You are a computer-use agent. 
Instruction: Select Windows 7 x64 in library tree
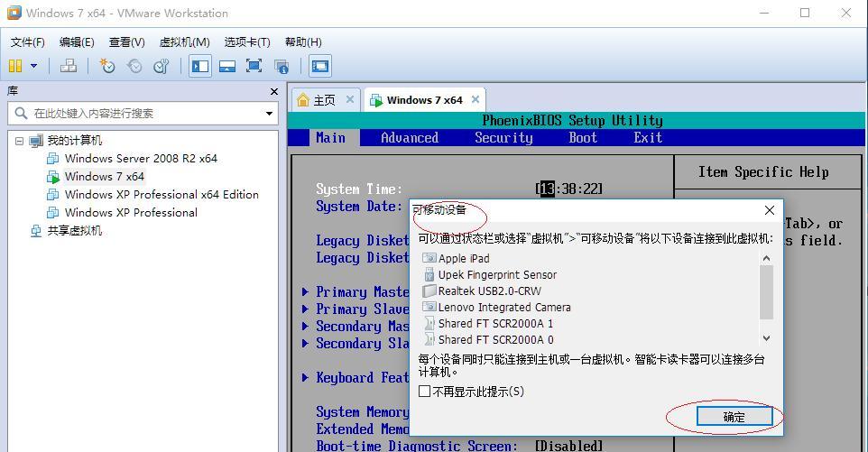pyautogui.click(x=104, y=177)
